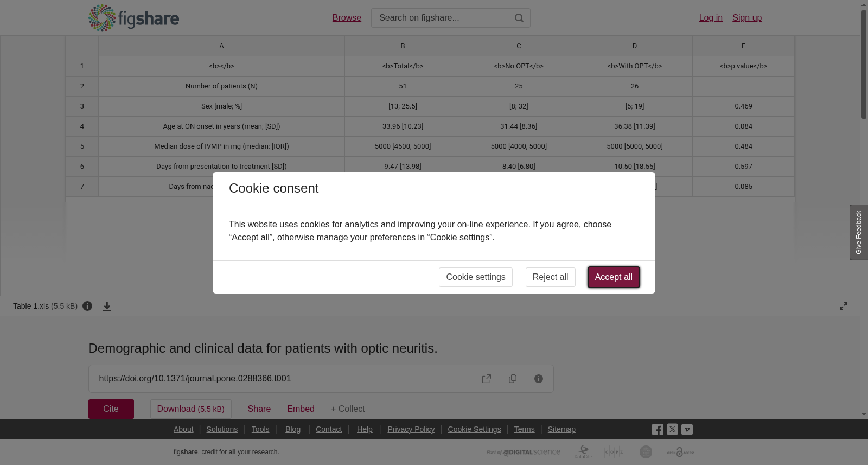Open file info icon beside Table 1.xls
The image size is (868, 465).
click(87, 306)
